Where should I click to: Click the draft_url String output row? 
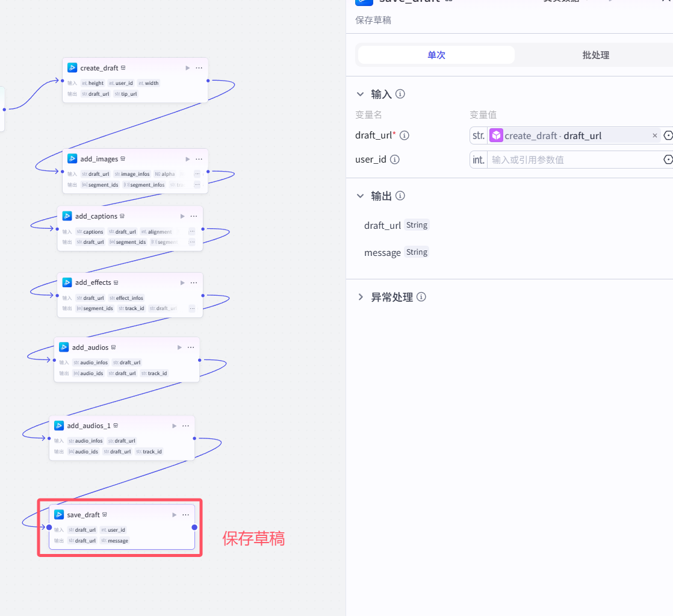click(396, 225)
